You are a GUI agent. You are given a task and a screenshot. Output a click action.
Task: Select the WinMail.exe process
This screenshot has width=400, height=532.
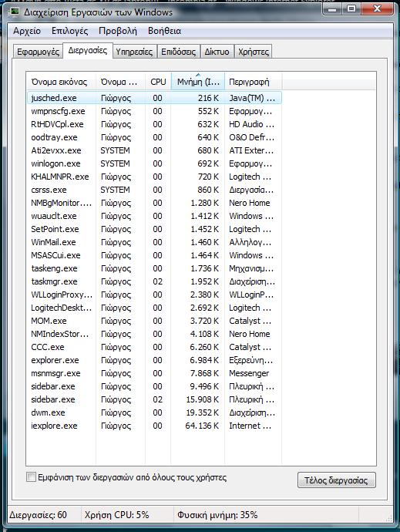click(x=154, y=242)
